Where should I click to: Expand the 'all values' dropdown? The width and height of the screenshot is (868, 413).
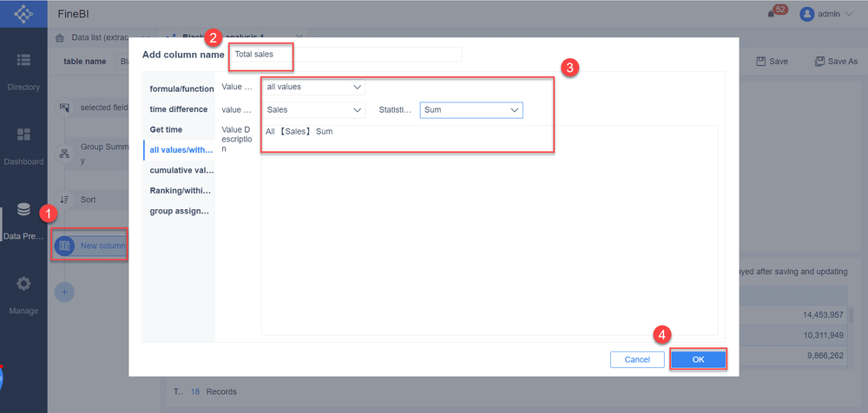point(313,87)
